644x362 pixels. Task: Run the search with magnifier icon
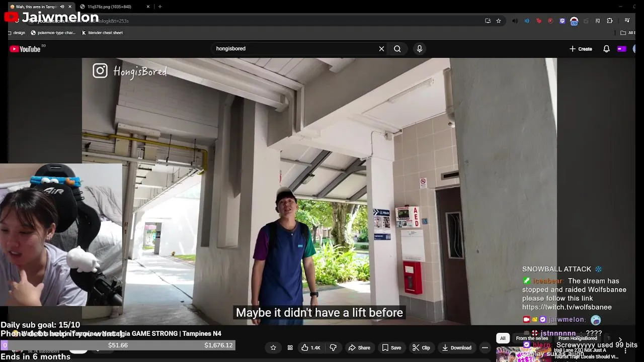click(x=397, y=49)
